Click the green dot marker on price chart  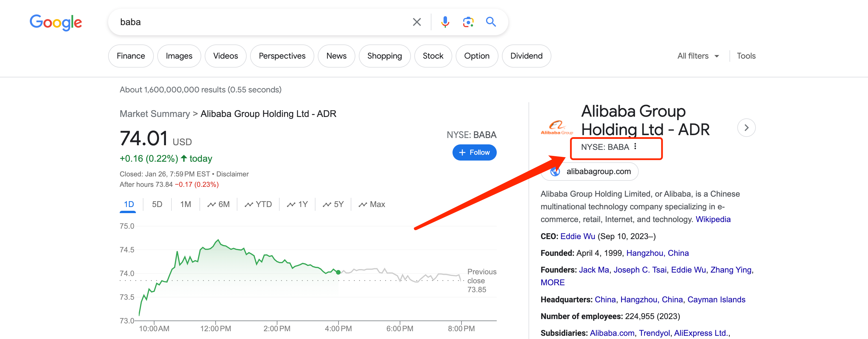coord(338,272)
